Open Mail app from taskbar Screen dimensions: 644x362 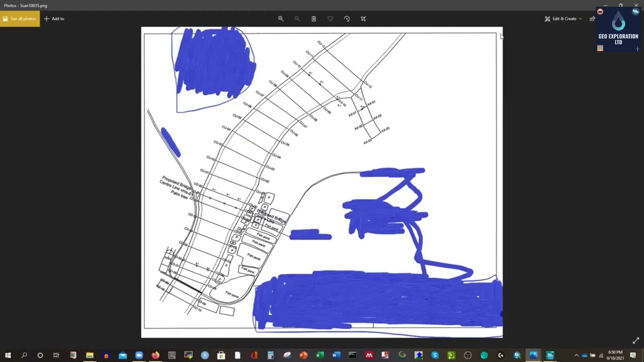[123, 355]
